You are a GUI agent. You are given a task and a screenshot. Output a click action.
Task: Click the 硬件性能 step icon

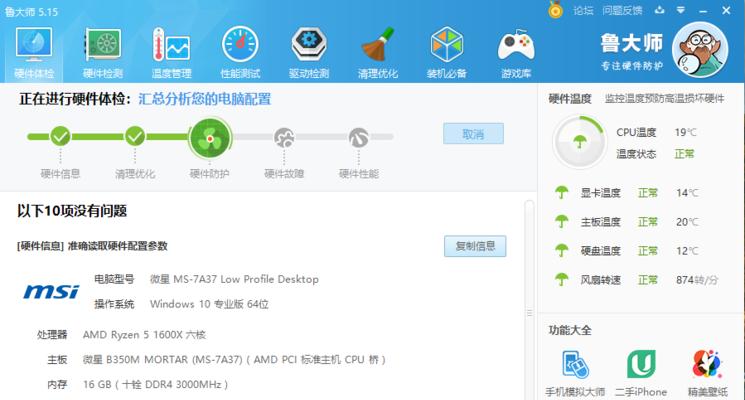point(359,138)
